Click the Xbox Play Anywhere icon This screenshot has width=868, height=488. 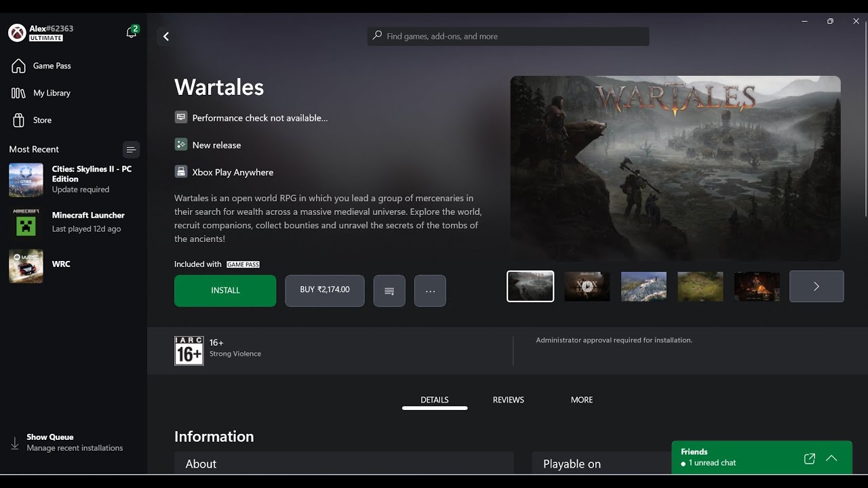pyautogui.click(x=181, y=171)
